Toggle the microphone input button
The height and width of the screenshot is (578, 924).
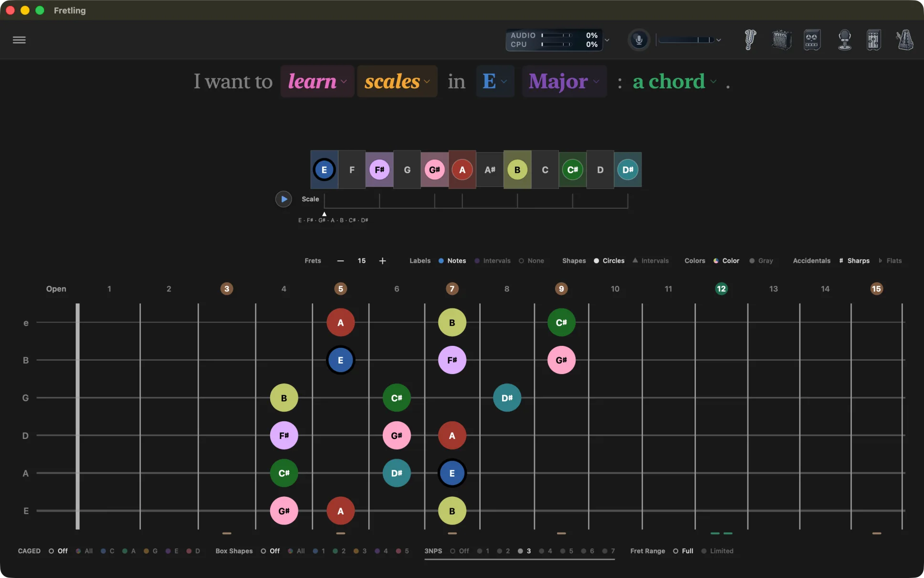pyautogui.click(x=639, y=40)
